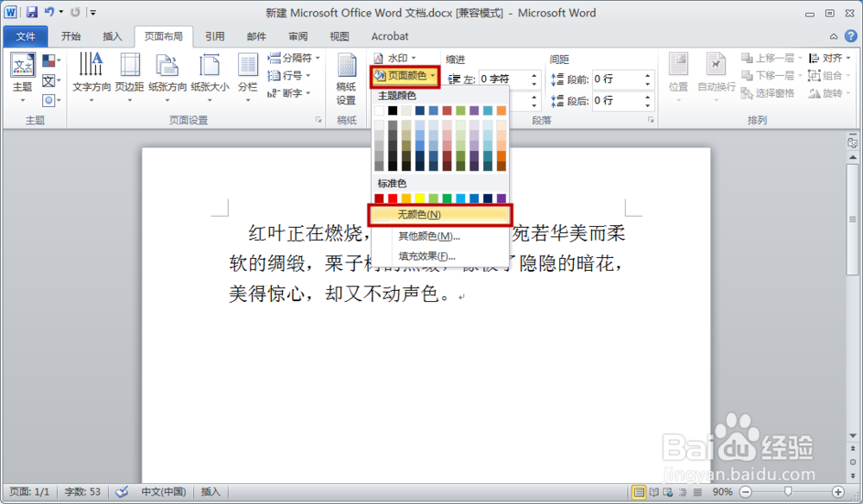This screenshot has height=504, width=863.
Task: Click the theme fonts icon
Action: click(51, 81)
